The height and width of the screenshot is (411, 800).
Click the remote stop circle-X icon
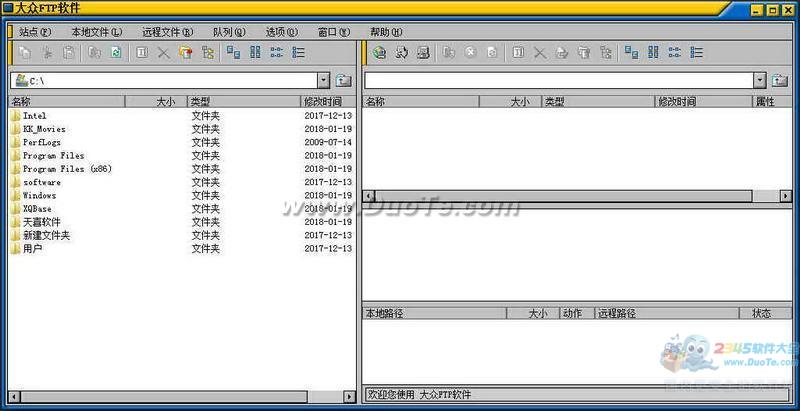coord(470,53)
